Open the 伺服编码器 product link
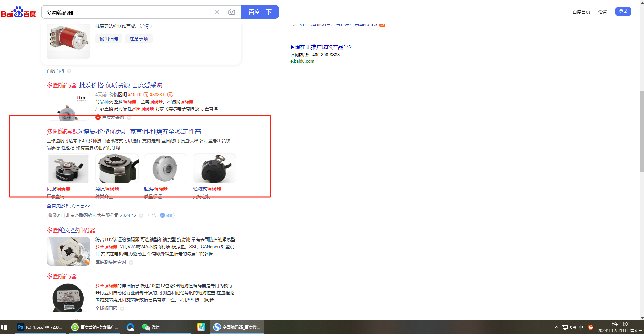The width and height of the screenshot is (644, 334). pos(59,189)
